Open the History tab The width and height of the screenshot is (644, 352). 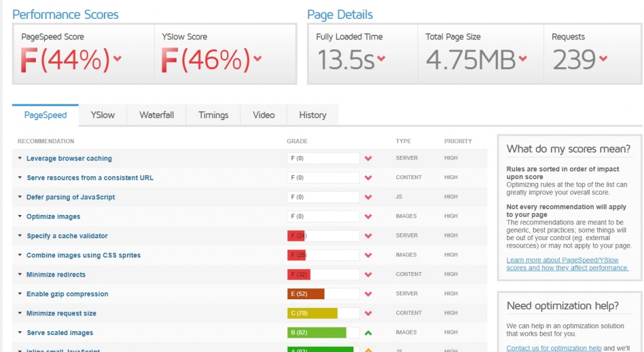click(x=313, y=115)
